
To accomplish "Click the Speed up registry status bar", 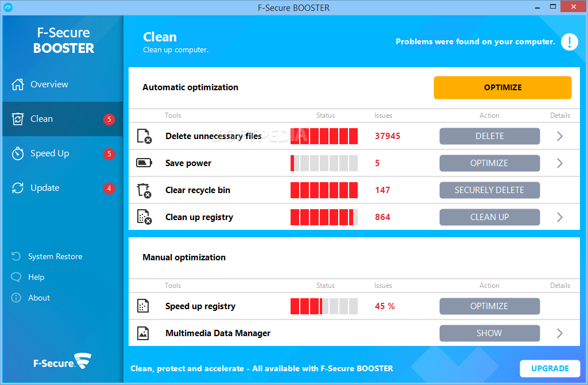I will 324,306.
